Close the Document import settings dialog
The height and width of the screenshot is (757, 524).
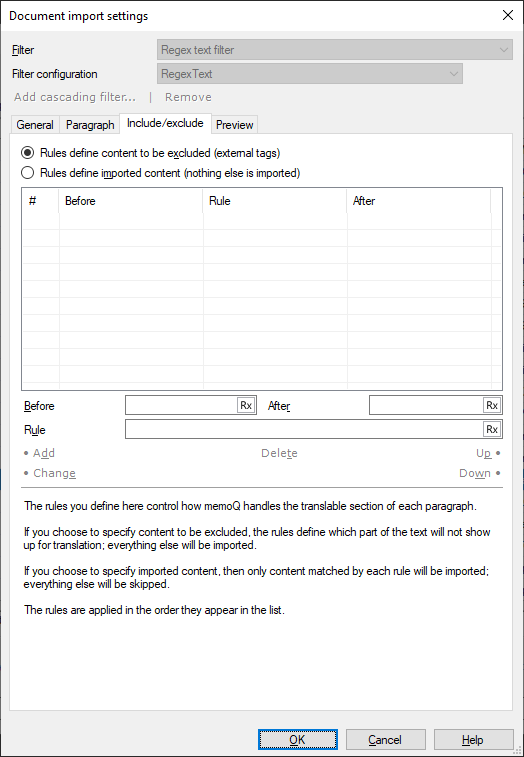point(508,15)
